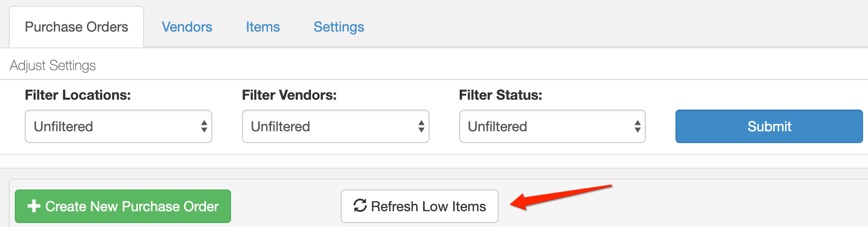Click the Filter Vendors label
The height and width of the screenshot is (227, 868).
[289, 95]
